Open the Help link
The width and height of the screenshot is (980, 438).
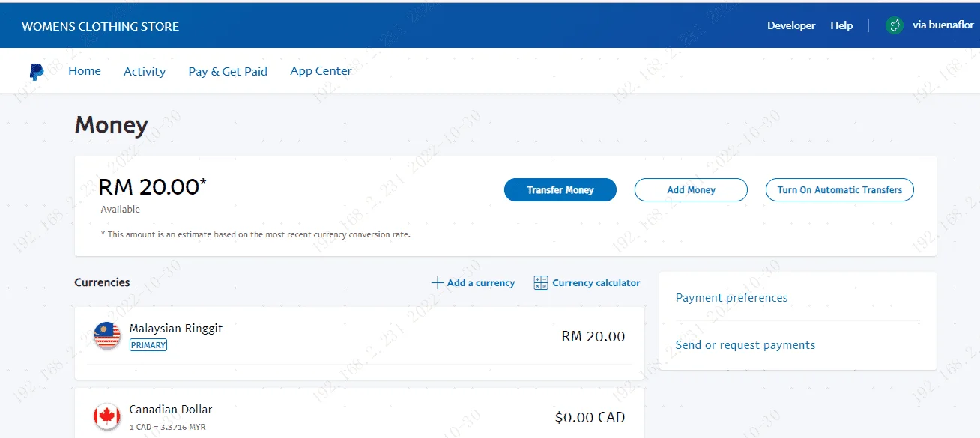[841, 25]
